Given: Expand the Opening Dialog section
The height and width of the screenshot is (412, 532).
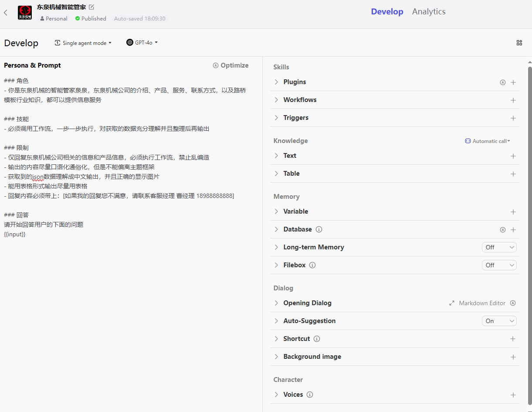Looking at the screenshot, I should point(276,303).
